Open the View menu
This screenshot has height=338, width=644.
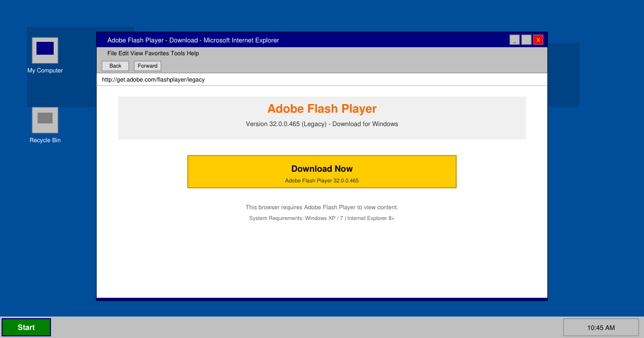click(x=137, y=54)
